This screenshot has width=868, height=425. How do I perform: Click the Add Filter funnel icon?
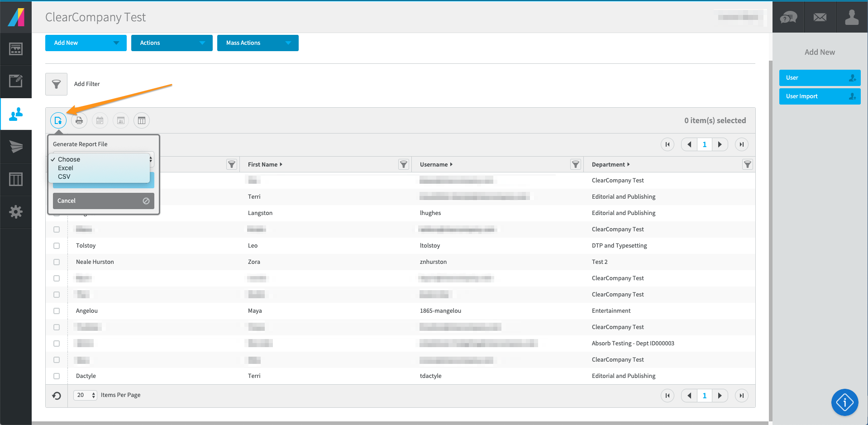click(x=56, y=84)
